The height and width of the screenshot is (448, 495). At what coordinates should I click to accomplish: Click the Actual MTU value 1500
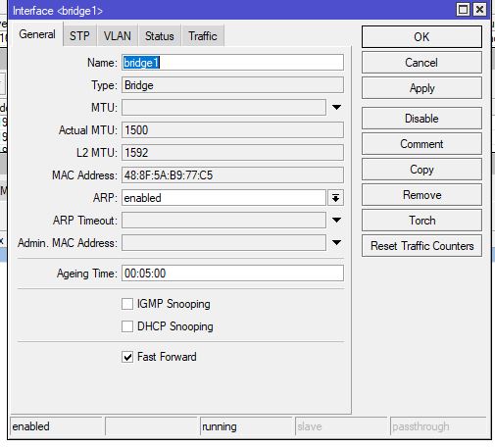coord(232,130)
